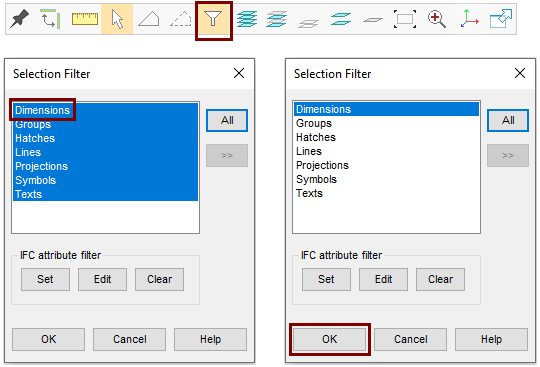Viewport: 540px width, 367px height.
Task: Activate the arrow pointer selection tool
Action: [117, 19]
